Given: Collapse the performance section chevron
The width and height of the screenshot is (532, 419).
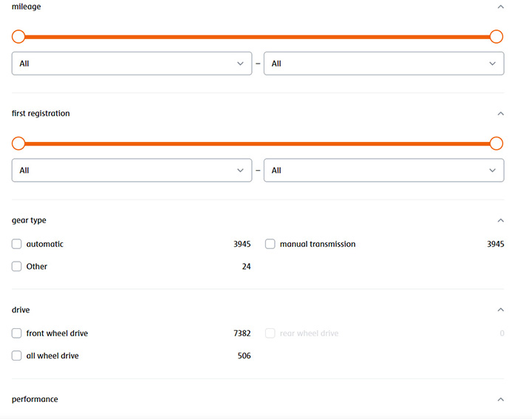Looking at the screenshot, I should click(500, 399).
